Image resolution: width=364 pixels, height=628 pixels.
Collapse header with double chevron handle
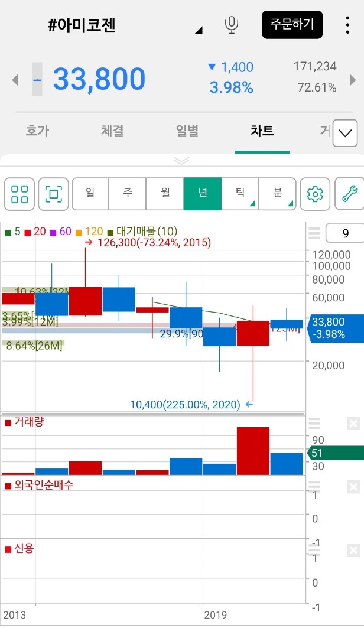181,161
